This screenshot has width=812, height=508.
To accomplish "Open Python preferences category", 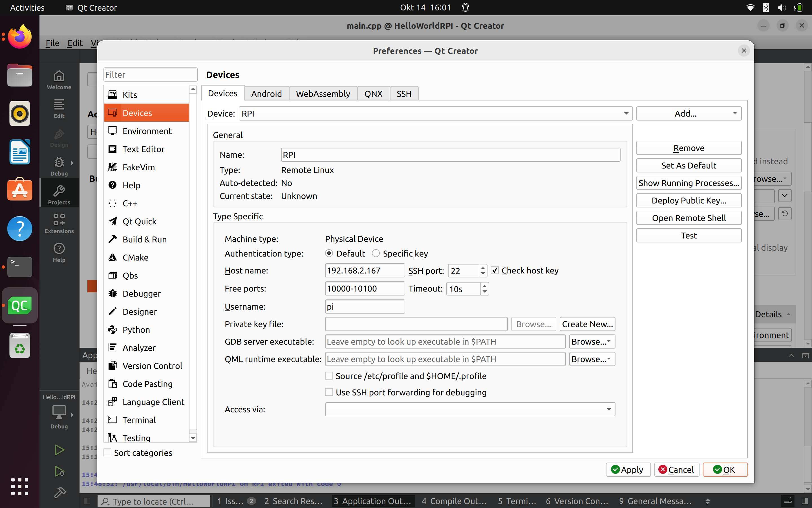I will [147, 330].
